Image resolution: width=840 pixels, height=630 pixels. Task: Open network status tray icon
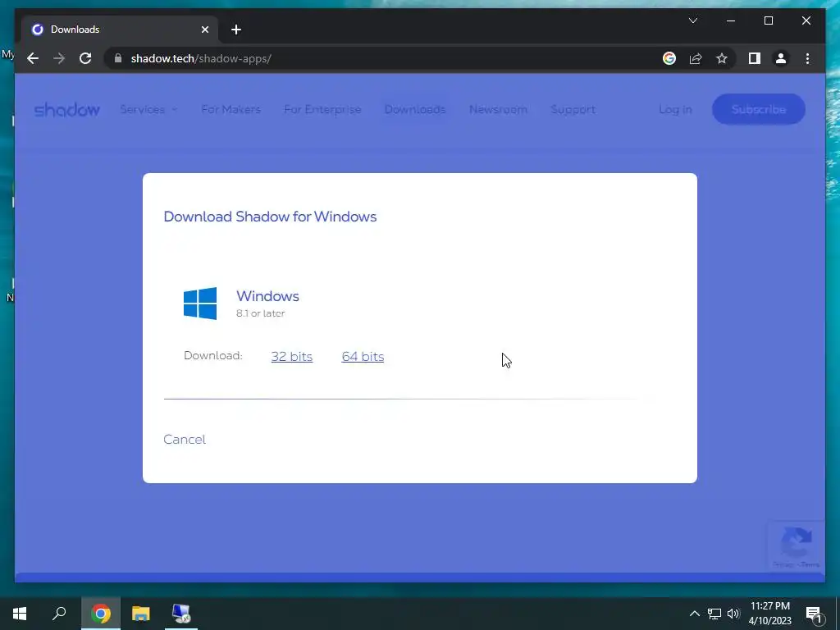714,614
